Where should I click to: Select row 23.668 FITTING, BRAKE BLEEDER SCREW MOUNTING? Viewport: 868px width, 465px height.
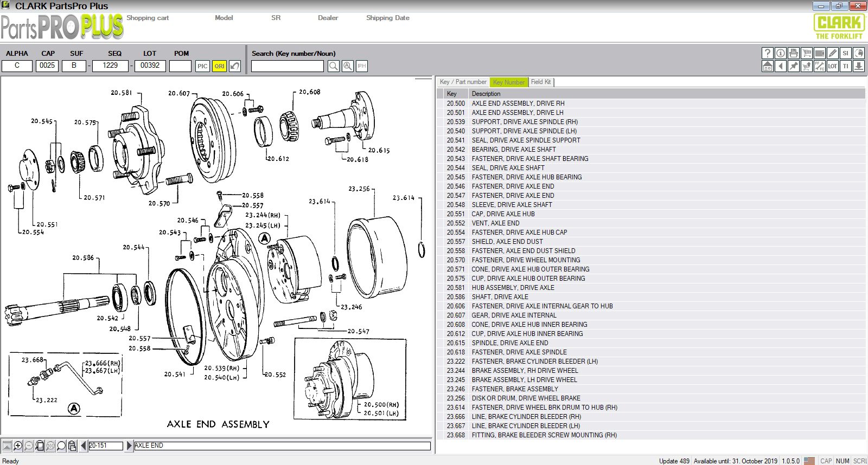point(651,435)
